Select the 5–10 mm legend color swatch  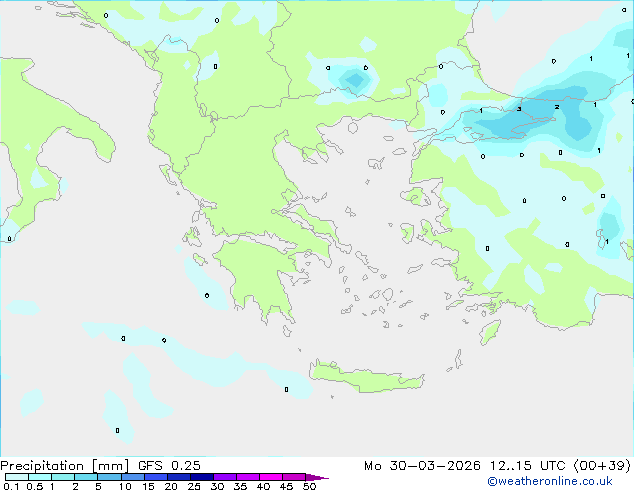click(x=109, y=477)
